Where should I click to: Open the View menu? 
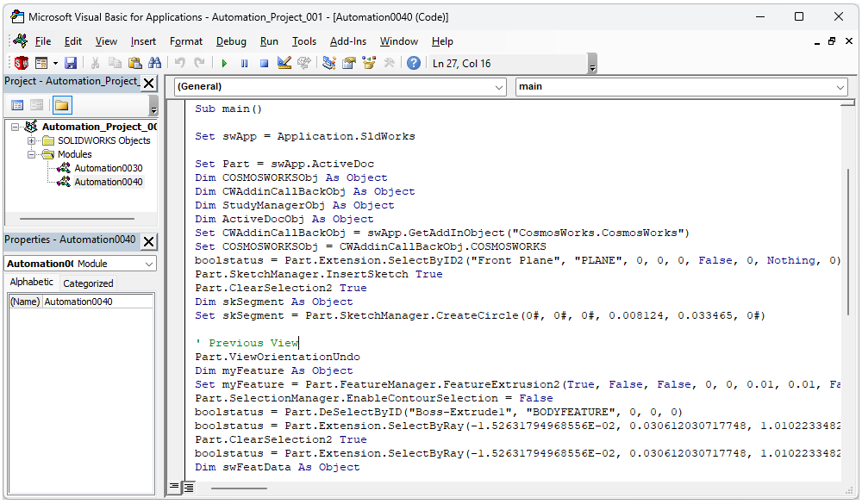[106, 41]
